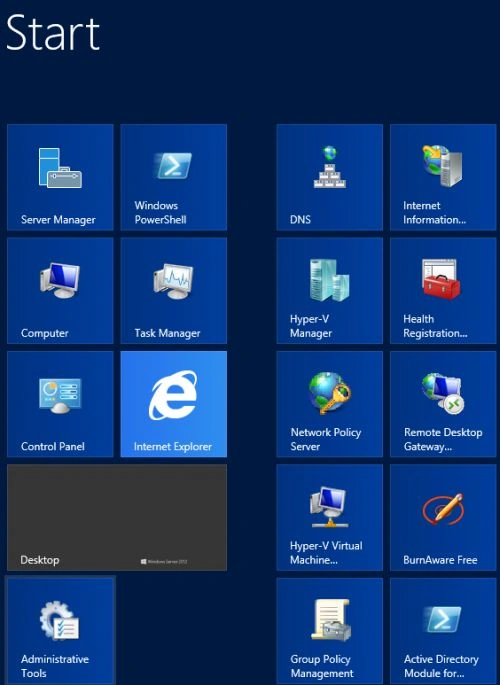Open Network Policy Server tile

[330, 404]
